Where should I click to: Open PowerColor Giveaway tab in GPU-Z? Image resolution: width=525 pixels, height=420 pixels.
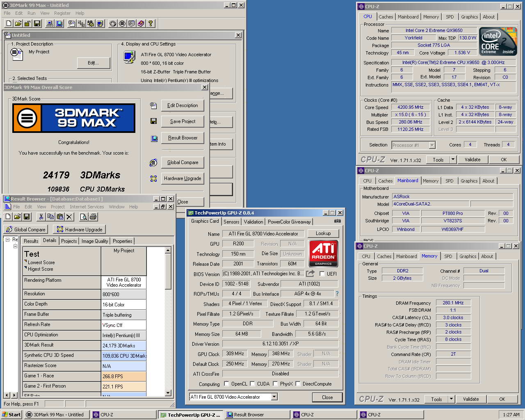(289, 222)
